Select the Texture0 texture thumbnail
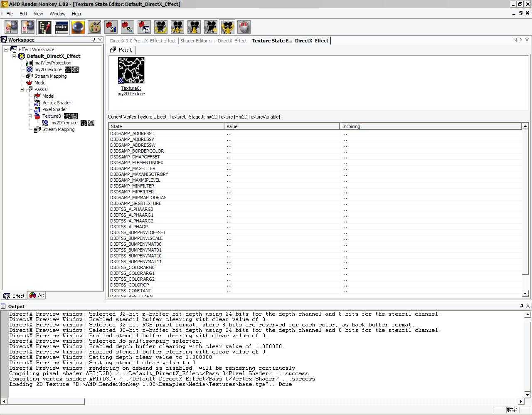 (131, 70)
